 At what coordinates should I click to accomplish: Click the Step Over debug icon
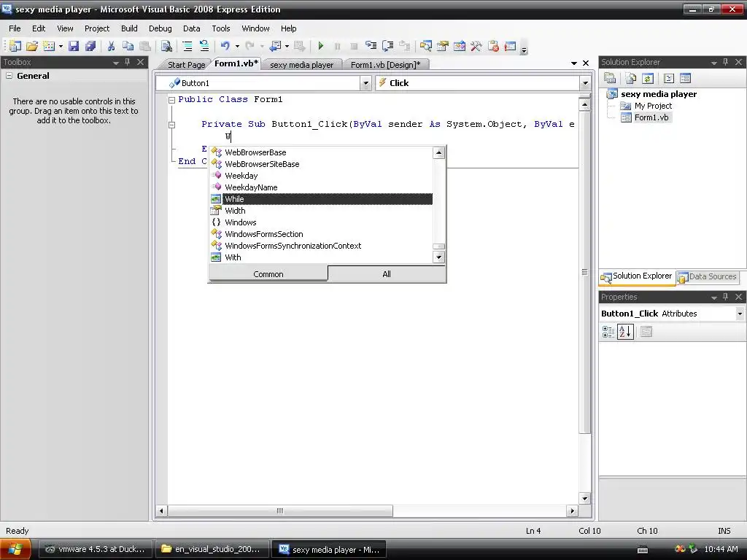[x=388, y=46]
